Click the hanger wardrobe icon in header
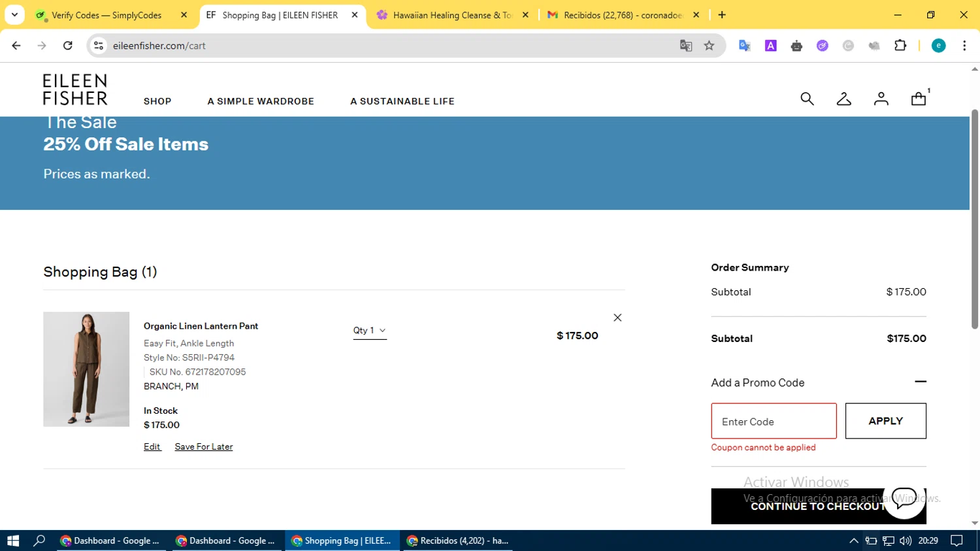This screenshot has height=551, width=980. click(x=844, y=99)
